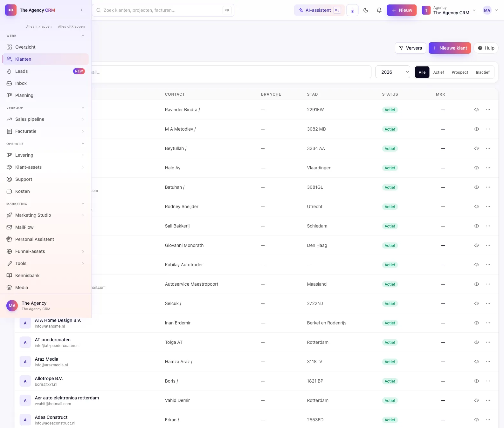The width and height of the screenshot is (504, 428).
Task: Open Kennisbank in the sidebar
Action: [45, 275]
